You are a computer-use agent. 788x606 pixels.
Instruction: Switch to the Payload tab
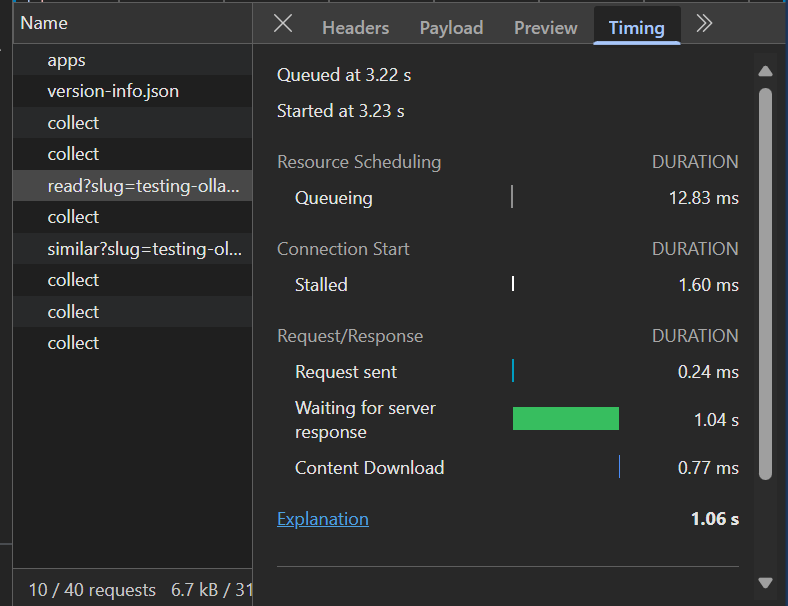click(x=451, y=27)
